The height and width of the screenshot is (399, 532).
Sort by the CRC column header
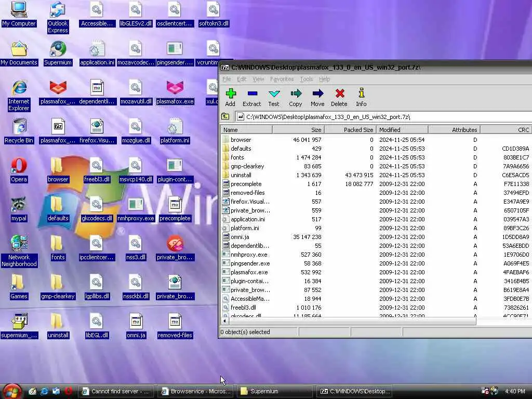click(x=506, y=130)
